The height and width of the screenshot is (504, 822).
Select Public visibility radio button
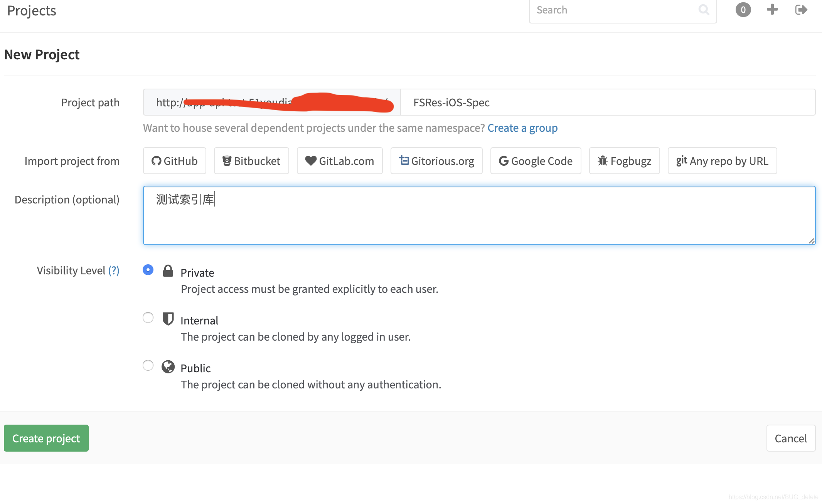click(x=148, y=365)
